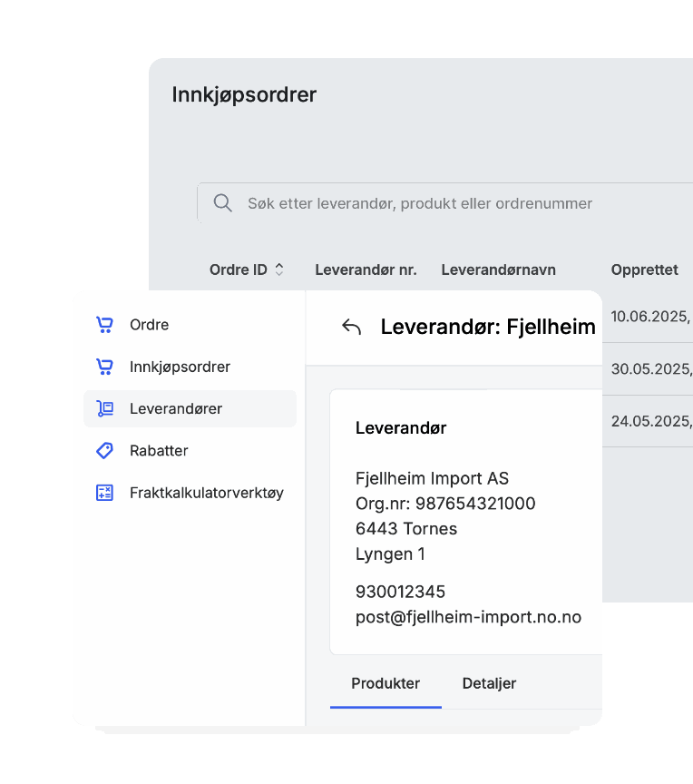The image size is (693, 784).
Task: Click the back arrow beside Leverandør: Fjellheim
Action: [351, 327]
